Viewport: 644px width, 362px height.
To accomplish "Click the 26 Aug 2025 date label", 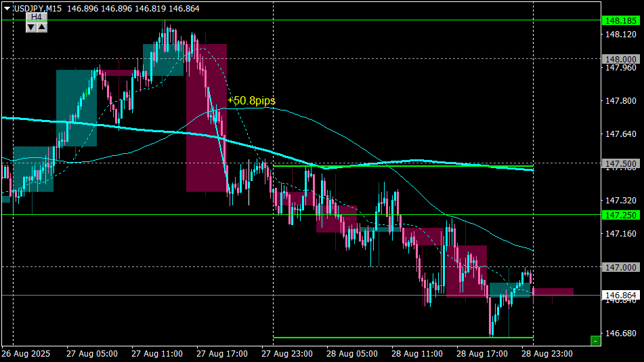I will [x=26, y=354].
